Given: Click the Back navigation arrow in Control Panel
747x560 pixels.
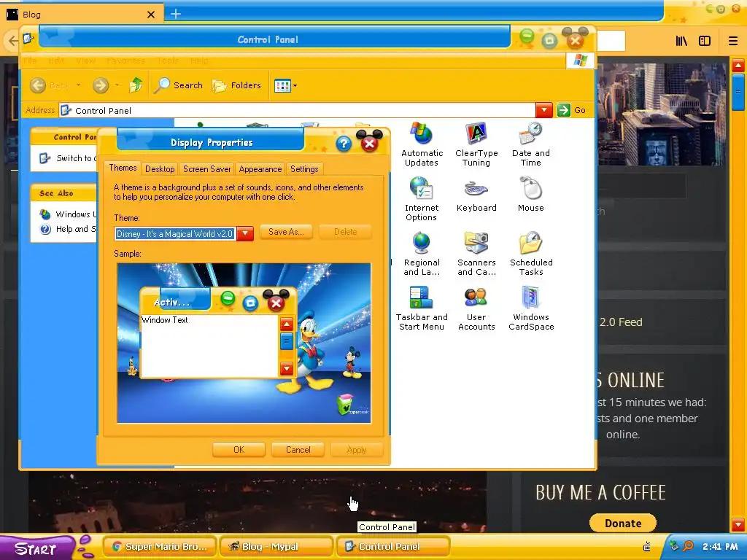Looking at the screenshot, I should click(38, 85).
